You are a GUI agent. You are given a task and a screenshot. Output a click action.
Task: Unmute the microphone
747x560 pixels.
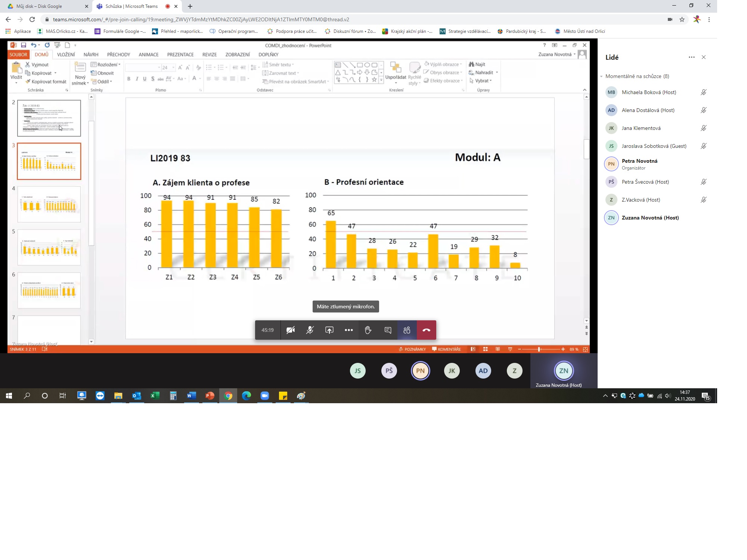[310, 330]
